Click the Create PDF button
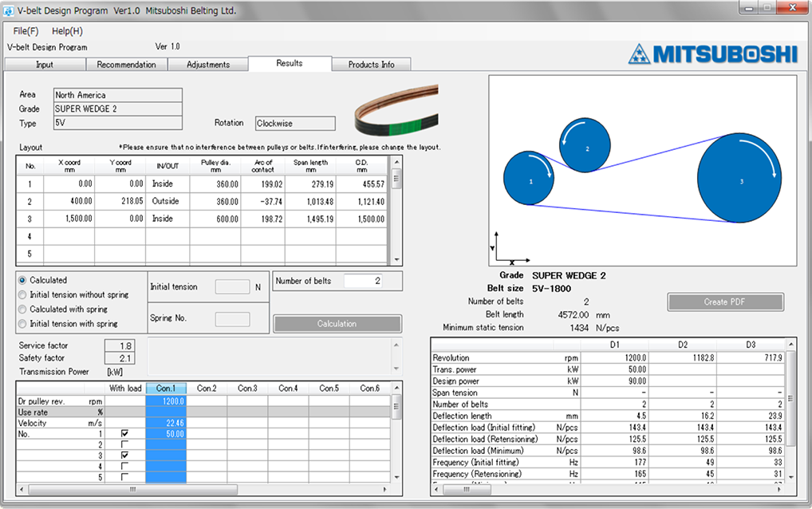 coord(725,302)
